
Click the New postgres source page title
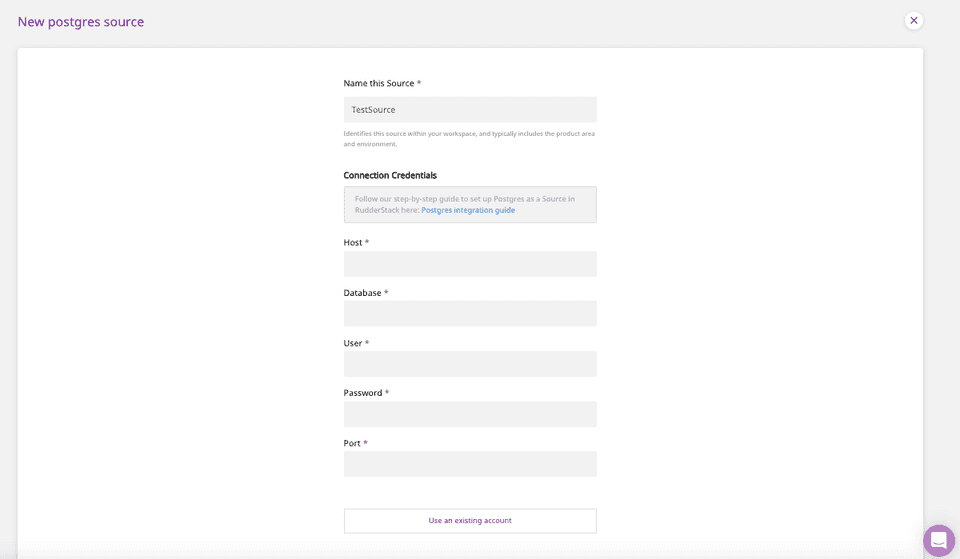[81, 22]
